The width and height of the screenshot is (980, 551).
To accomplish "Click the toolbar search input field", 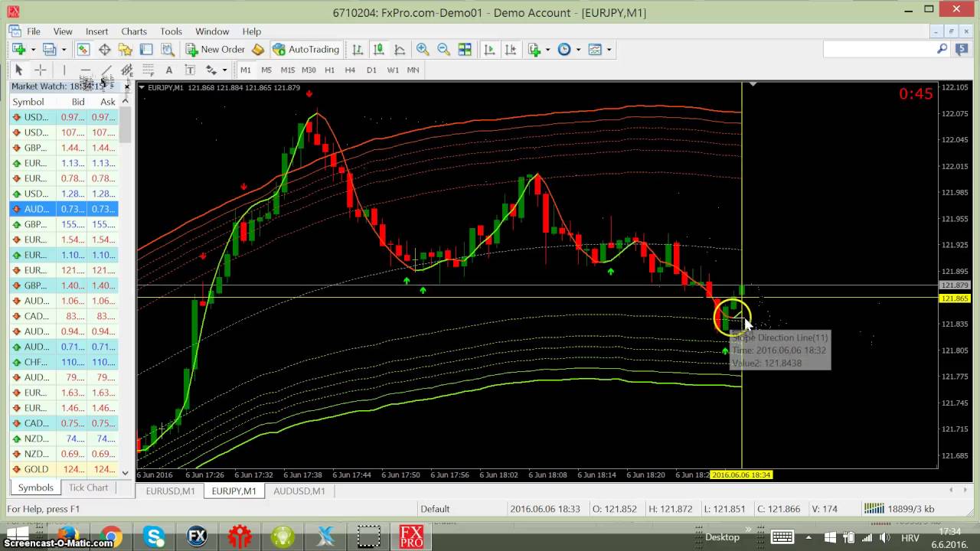I will click(879, 49).
